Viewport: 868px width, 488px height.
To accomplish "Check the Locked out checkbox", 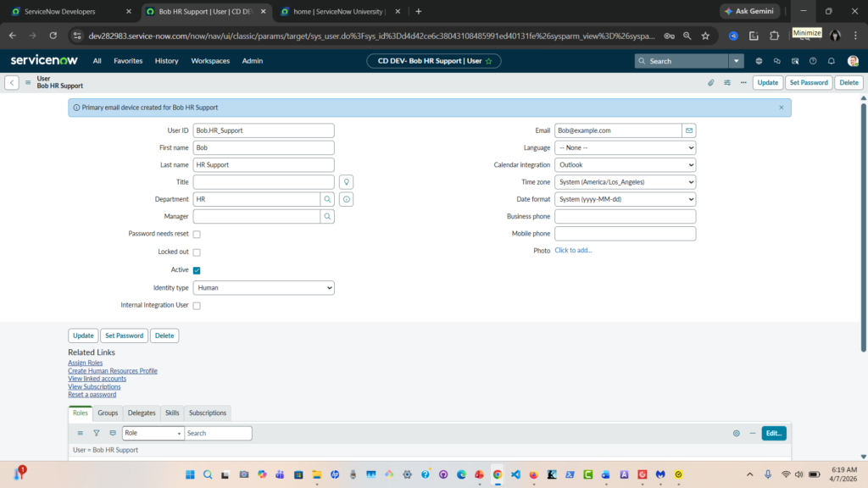I will [x=197, y=252].
